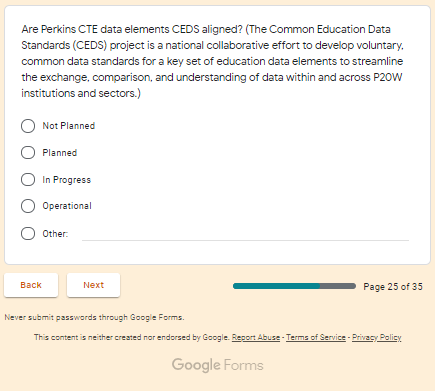Click the Not Planned label text
435x391 pixels.
[x=69, y=126]
